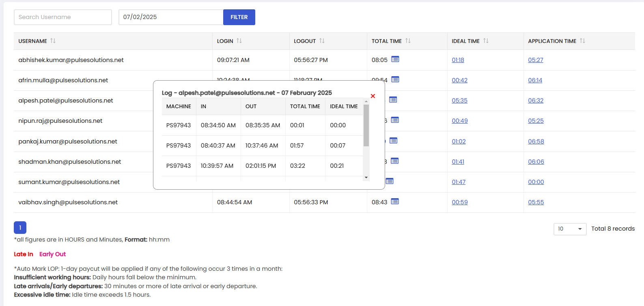This screenshot has height=306, width=644.
Task: Open log details icon for afrin.mulla row
Action: tap(395, 79)
